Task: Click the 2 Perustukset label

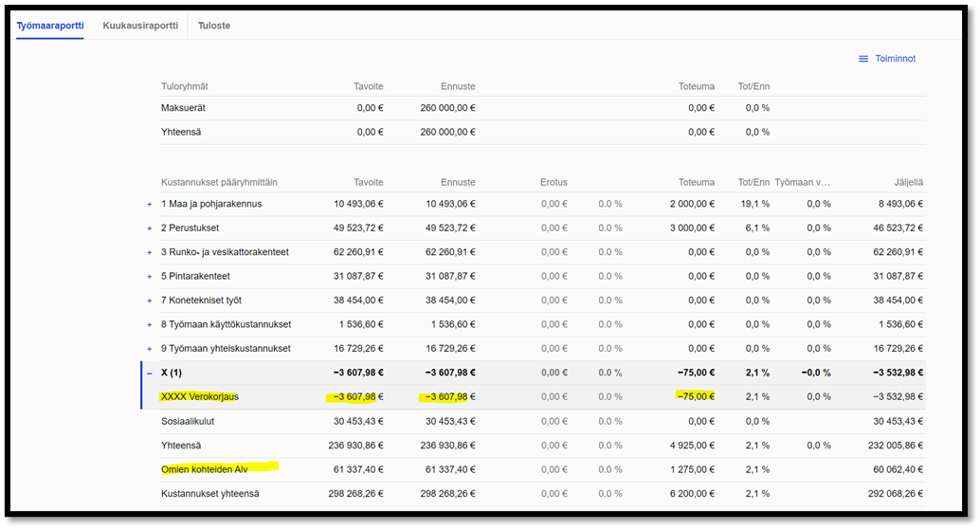Action: point(190,228)
